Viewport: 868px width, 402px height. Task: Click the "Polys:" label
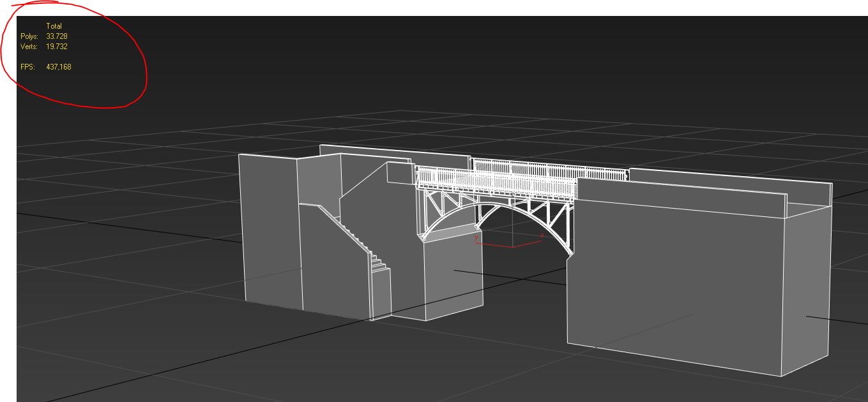pyautogui.click(x=29, y=36)
